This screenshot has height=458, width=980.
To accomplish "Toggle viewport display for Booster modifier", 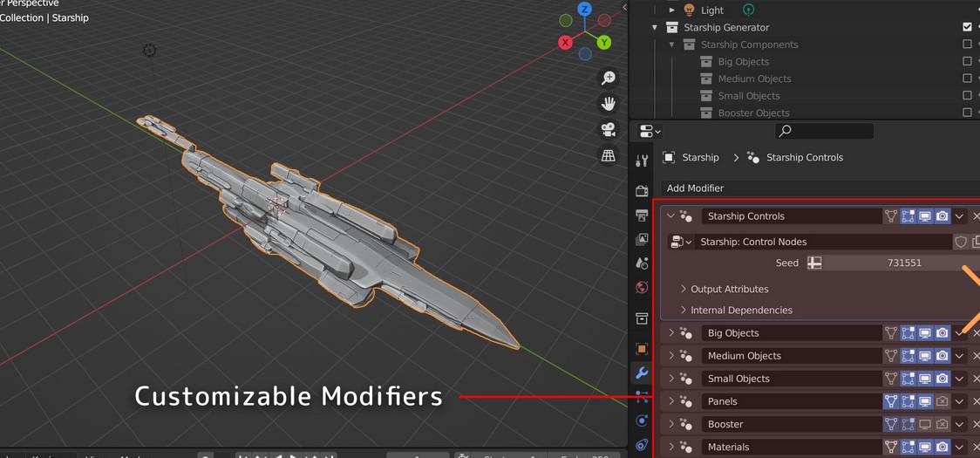I will (x=925, y=424).
